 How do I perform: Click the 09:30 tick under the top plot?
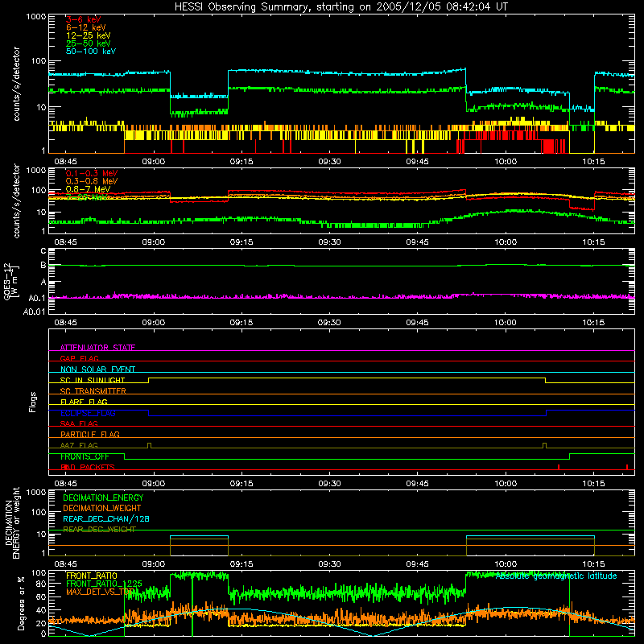pyautogui.click(x=329, y=162)
